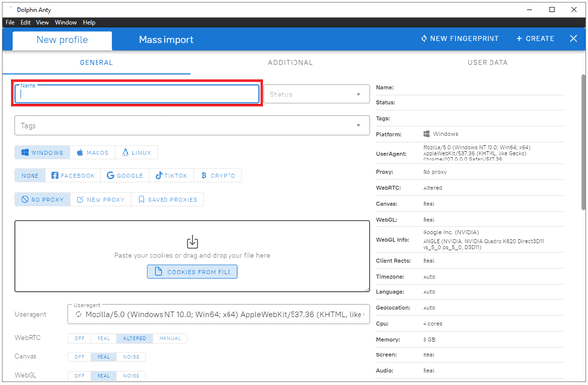Click the plus icon beside Create
Viewport: 588px width, 385px height.
[x=519, y=38]
